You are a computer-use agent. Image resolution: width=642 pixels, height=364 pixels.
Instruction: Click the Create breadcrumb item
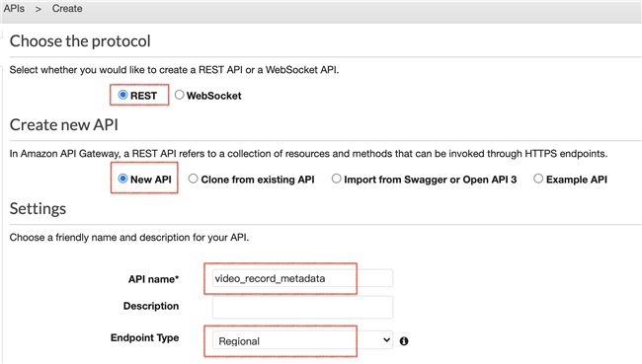point(67,9)
